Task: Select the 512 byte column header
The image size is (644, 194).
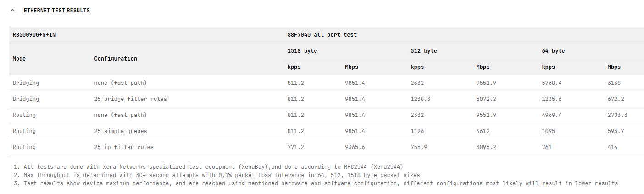Action: (423, 51)
